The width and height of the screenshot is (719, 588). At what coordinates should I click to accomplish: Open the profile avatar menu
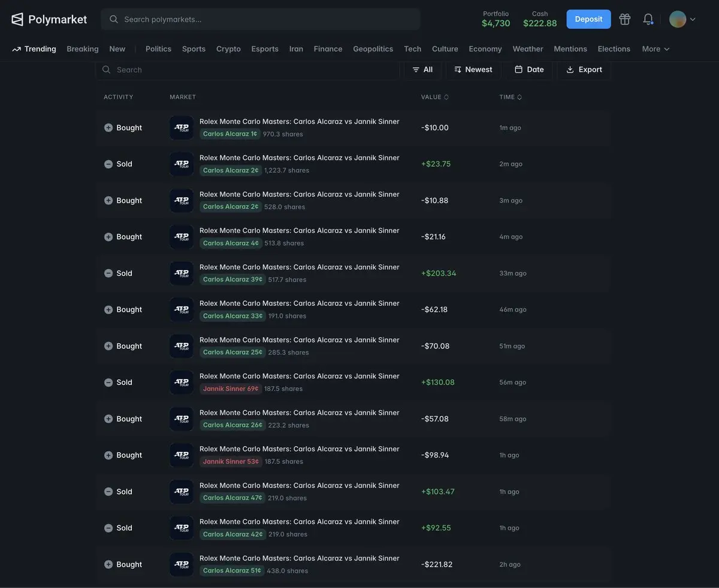point(682,19)
